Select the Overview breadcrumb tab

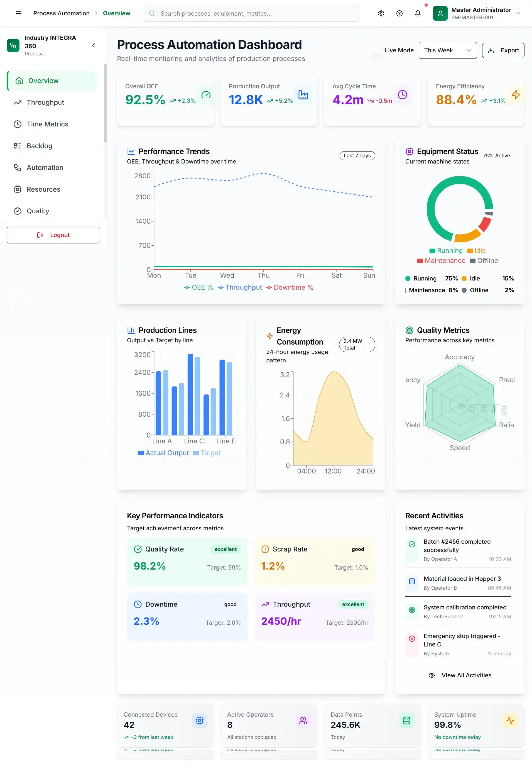[x=116, y=13]
